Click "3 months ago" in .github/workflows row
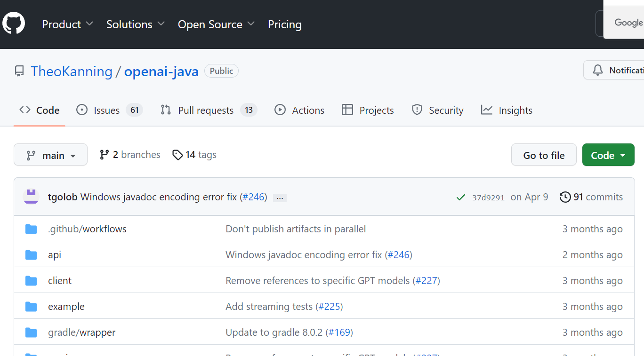Image resolution: width=644 pixels, height=356 pixels. click(x=593, y=229)
